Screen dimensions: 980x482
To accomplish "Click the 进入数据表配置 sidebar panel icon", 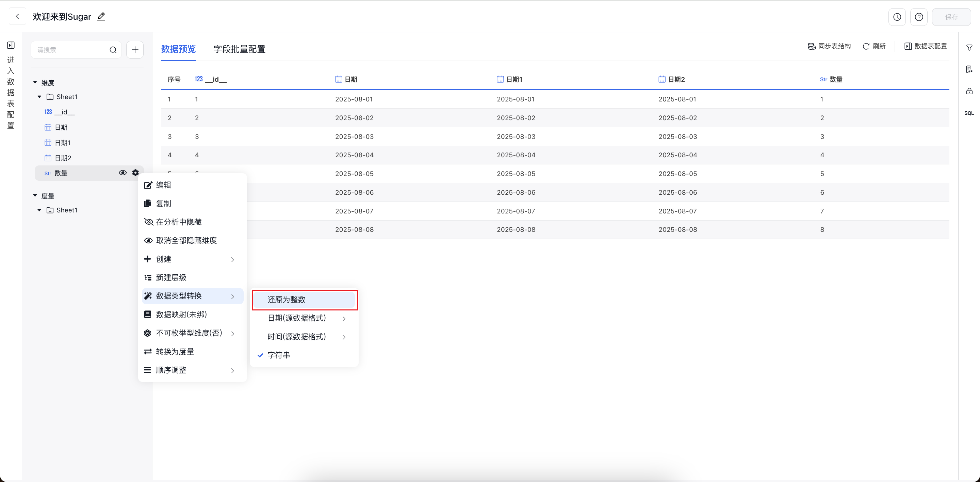I will coord(11,45).
